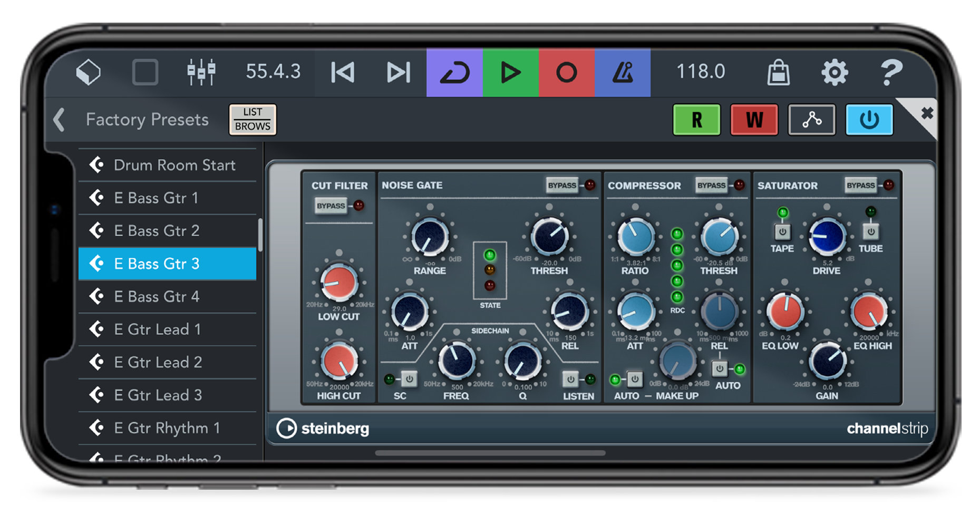980x506 pixels.
Task: Open the settings gear
Action: point(835,72)
